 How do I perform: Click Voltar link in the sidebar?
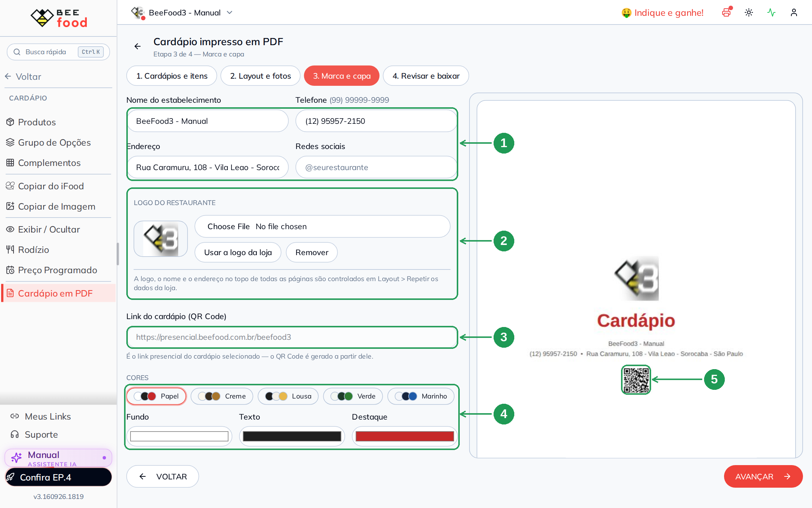23,76
